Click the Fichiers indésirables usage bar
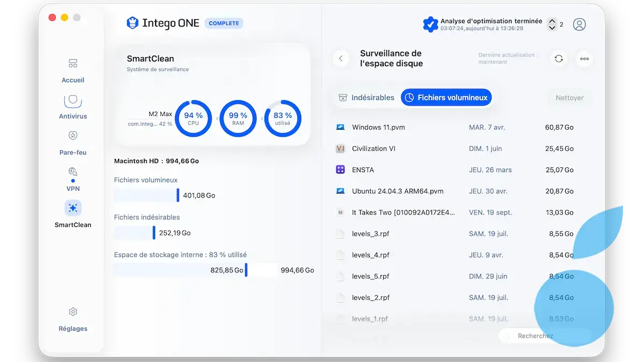Image resolution: width=644 pixels, height=362 pixels. (135, 233)
